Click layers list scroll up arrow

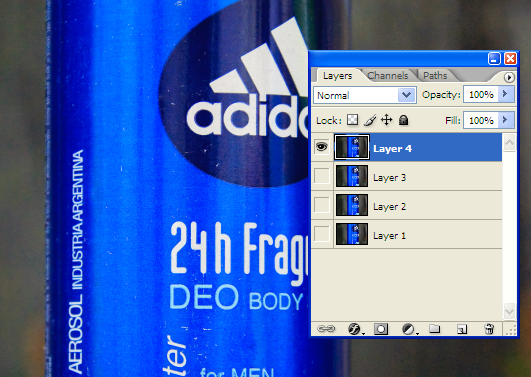(509, 142)
